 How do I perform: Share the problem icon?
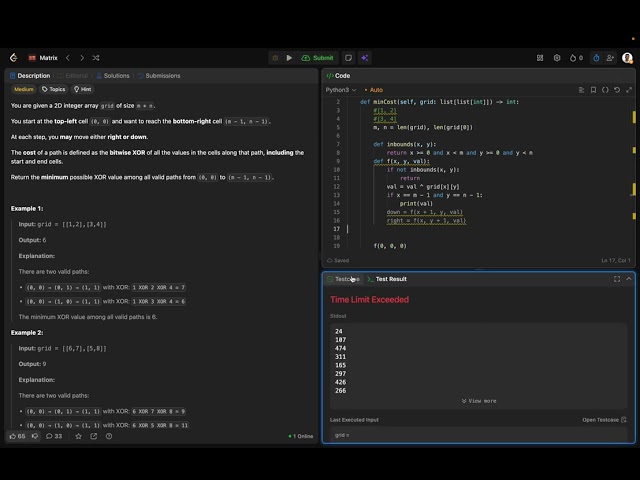click(x=93, y=436)
